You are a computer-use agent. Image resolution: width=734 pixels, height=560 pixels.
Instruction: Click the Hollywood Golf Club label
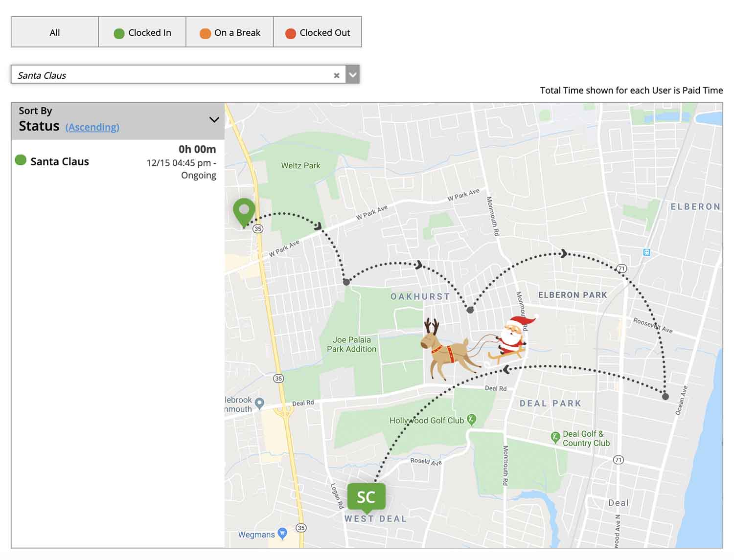pos(426,421)
